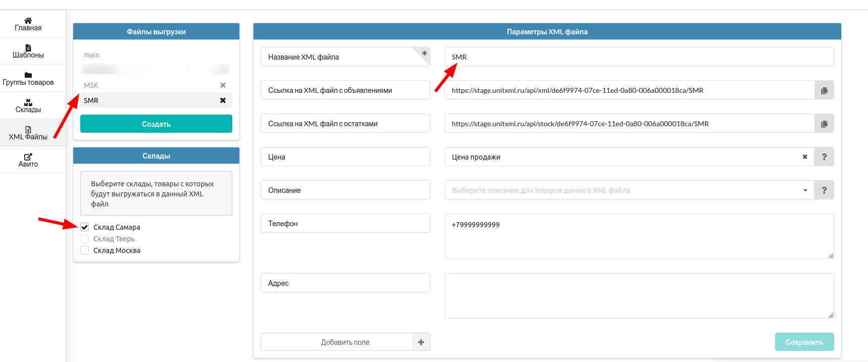Image resolution: width=868 pixels, height=362 pixels.
Task: Select the MSK file entry
Action: 156,85
